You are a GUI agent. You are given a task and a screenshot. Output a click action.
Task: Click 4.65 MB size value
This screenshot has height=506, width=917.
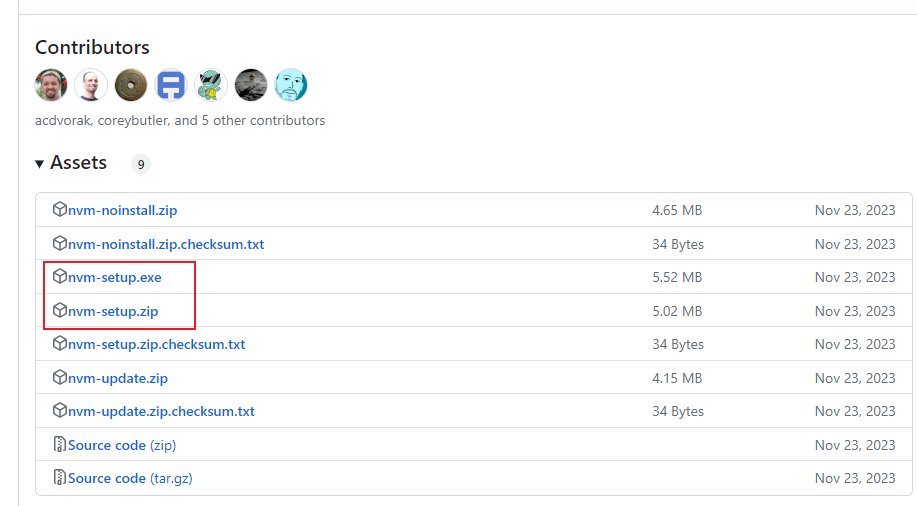tap(677, 210)
